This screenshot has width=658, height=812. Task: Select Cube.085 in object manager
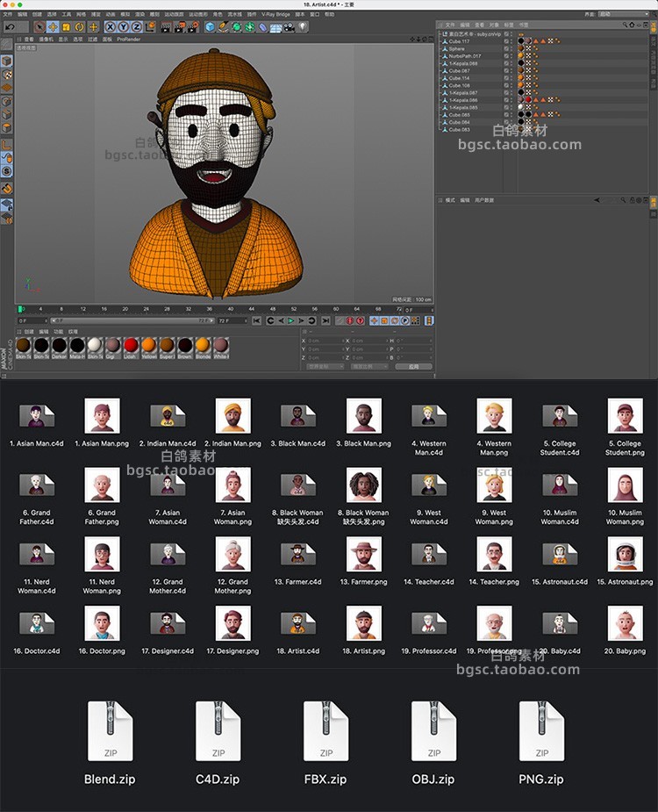[x=459, y=115]
